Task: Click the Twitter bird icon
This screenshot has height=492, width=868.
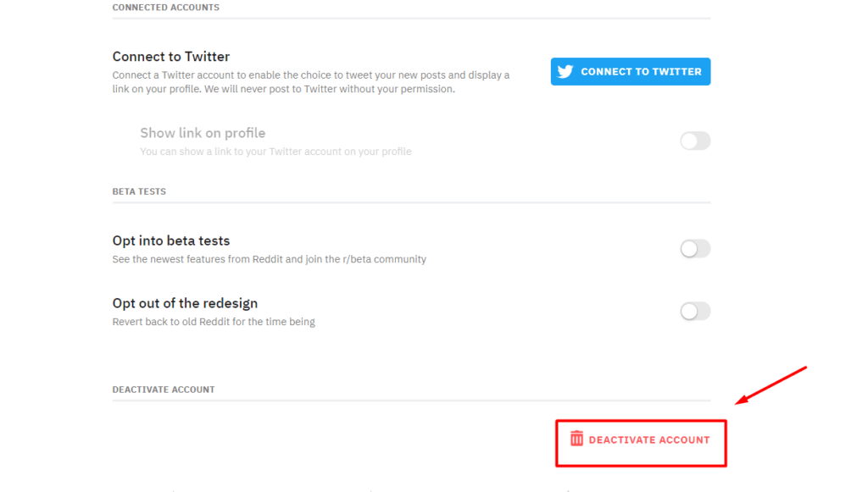Action: [x=565, y=71]
